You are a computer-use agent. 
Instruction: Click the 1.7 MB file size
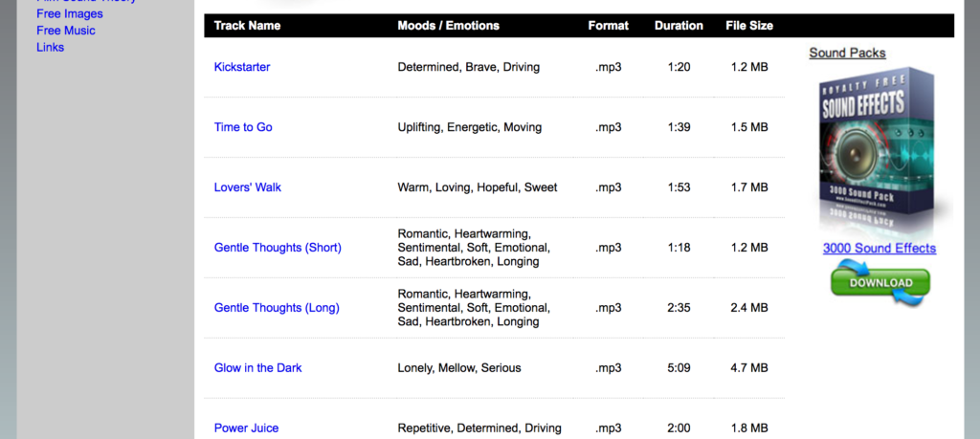tap(749, 187)
